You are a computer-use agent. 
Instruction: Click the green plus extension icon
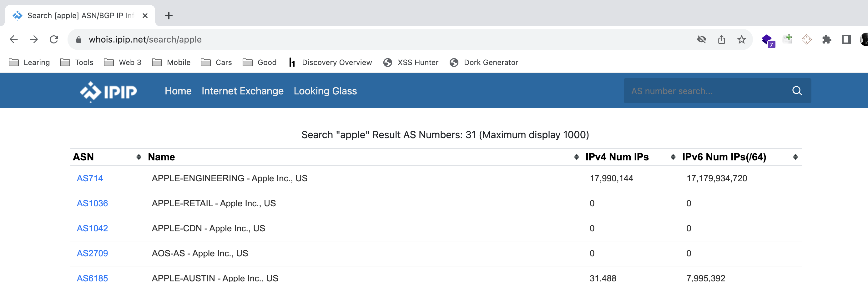tap(787, 39)
